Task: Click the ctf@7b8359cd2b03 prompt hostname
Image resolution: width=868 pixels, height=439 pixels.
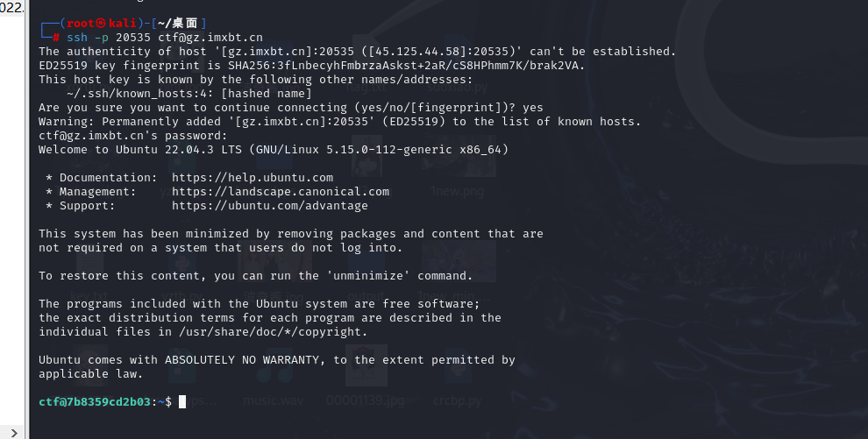Action: pos(95,402)
